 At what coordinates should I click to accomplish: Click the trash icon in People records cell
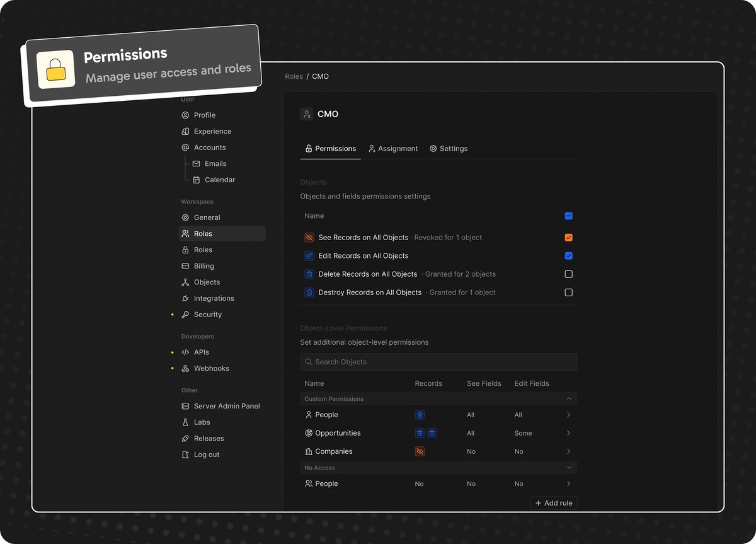tap(420, 415)
